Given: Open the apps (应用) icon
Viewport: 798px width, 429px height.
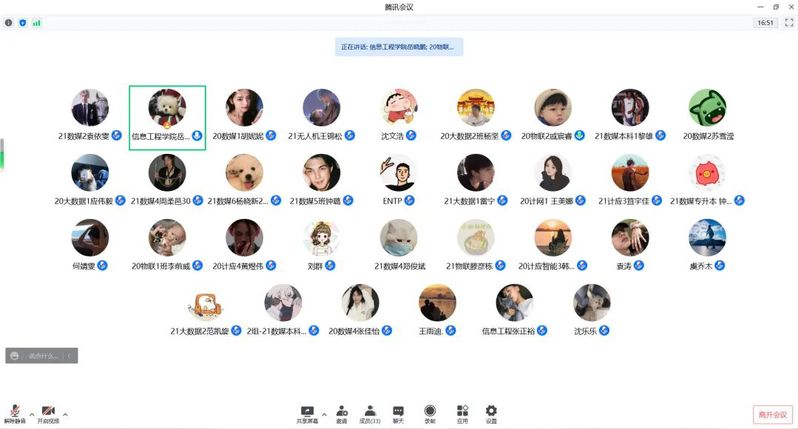Looking at the screenshot, I should (x=462, y=412).
